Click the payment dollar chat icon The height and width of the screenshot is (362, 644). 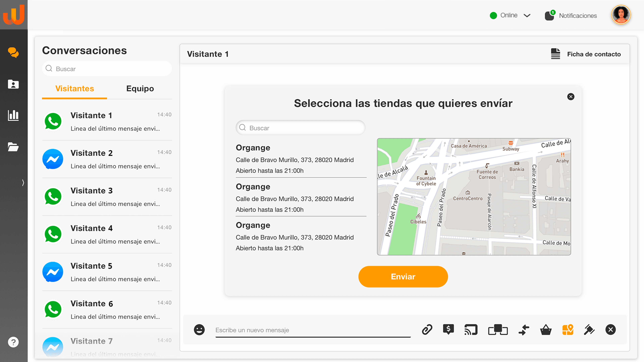click(x=448, y=329)
